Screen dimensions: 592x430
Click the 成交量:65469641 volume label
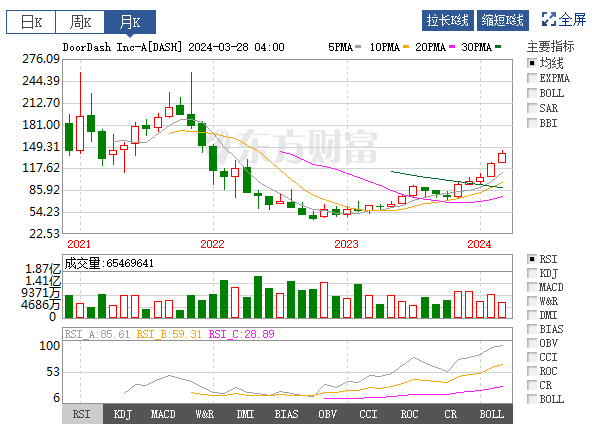coord(109,263)
